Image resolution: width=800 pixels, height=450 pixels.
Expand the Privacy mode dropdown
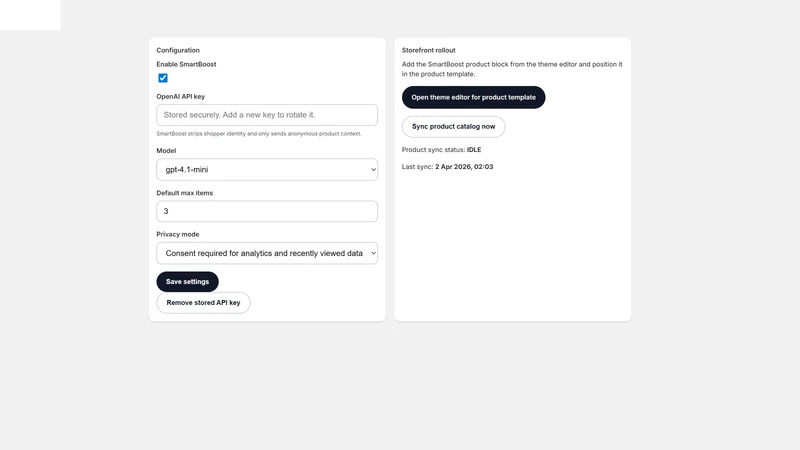(x=267, y=253)
